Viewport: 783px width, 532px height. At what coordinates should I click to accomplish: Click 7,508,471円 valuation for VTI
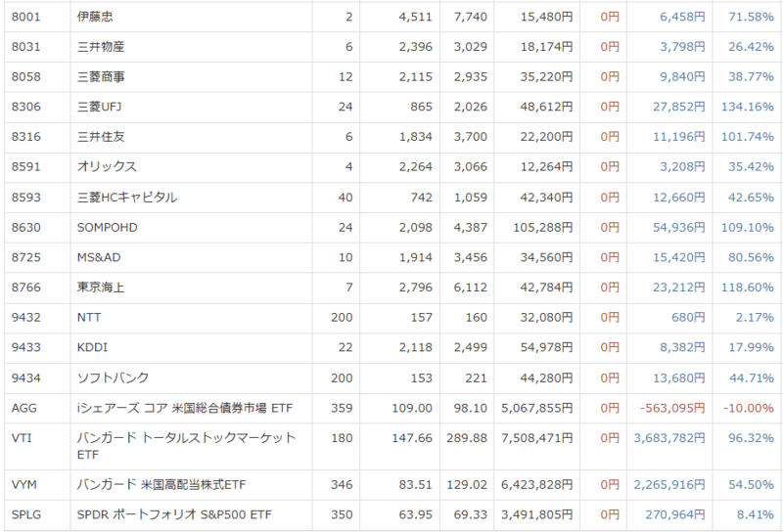coord(536,438)
